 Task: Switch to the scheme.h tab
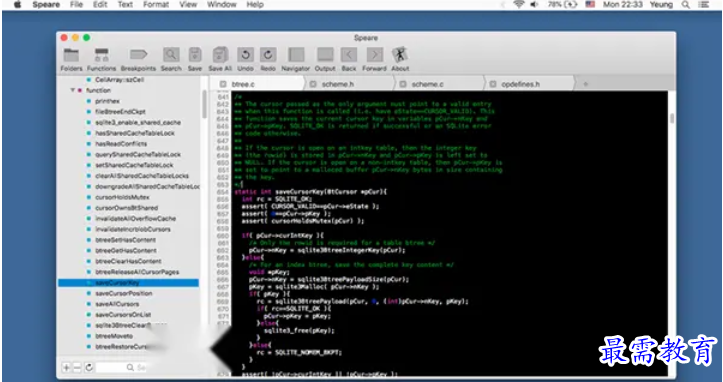click(x=350, y=84)
